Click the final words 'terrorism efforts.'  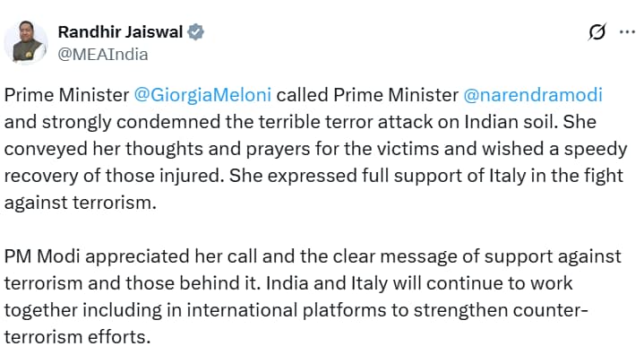78,337
